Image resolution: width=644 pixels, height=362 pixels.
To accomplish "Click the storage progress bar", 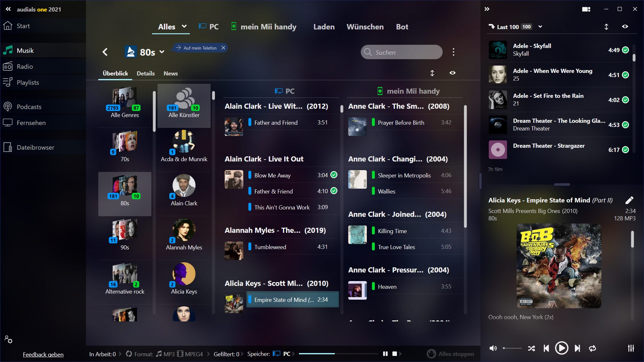I will tap(339, 354).
